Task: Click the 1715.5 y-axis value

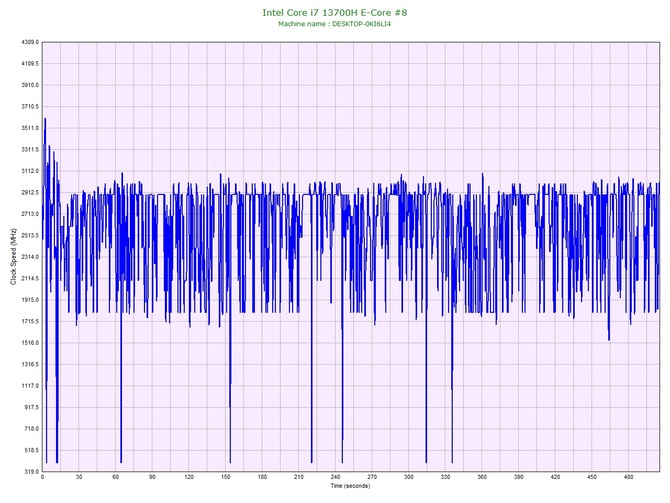Action: point(30,321)
